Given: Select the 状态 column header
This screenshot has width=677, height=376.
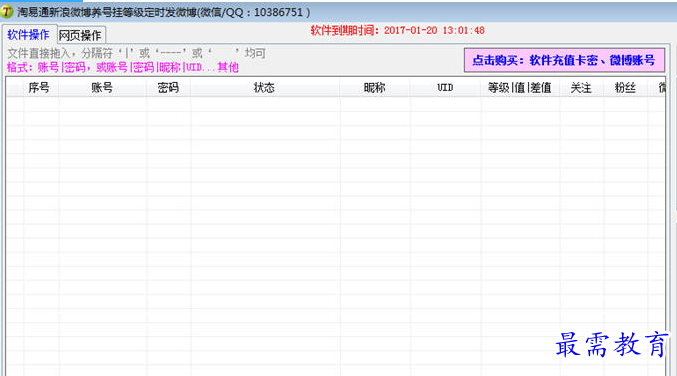Looking at the screenshot, I should pyautogui.click(x=264, y=88).
